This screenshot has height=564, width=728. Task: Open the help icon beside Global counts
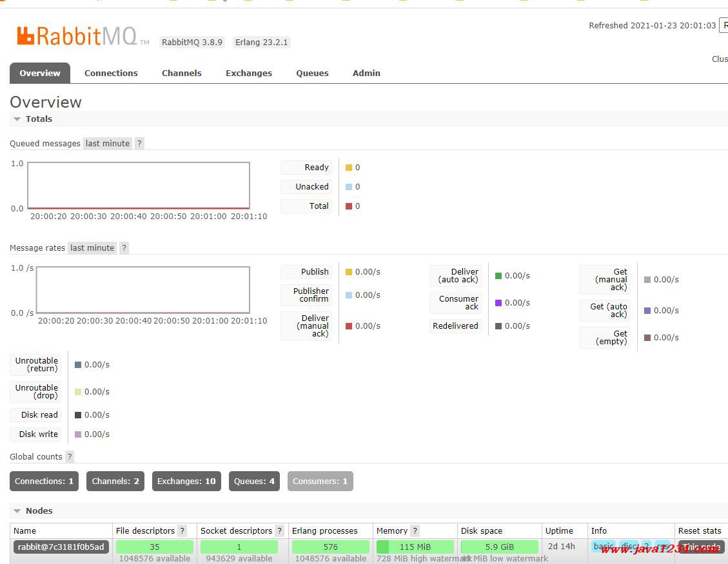point(70,457)
